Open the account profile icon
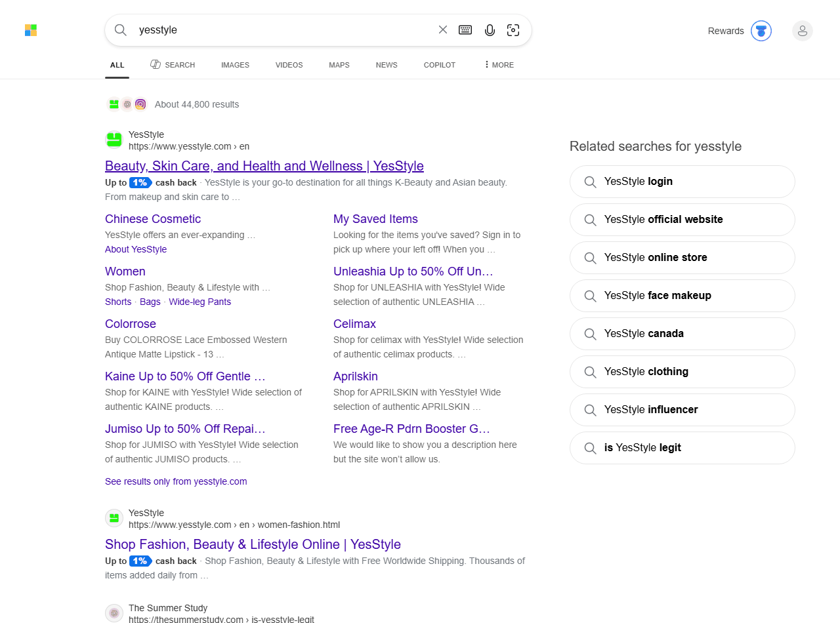Viewport: 840px width, 623px height. (x=803, y=31)
